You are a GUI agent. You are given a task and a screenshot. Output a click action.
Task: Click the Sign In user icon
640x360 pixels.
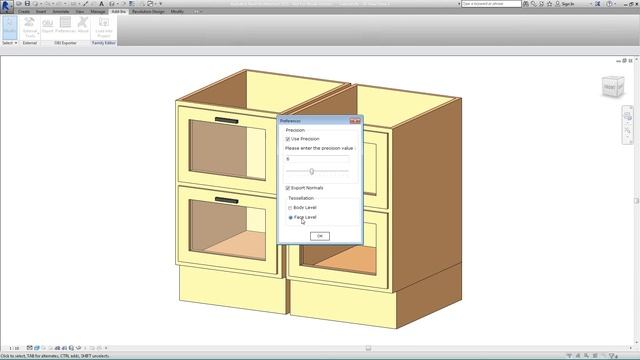pyautogui.click(x=558, y=4)
